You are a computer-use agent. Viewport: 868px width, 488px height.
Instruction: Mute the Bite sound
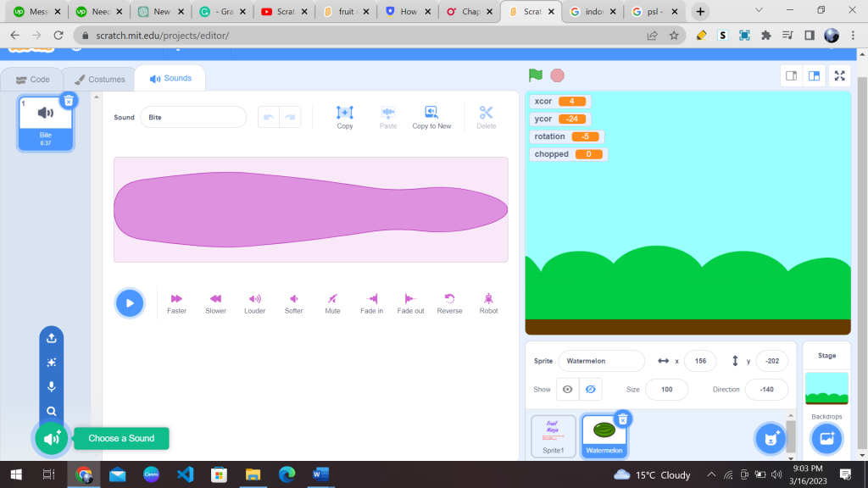332,298
